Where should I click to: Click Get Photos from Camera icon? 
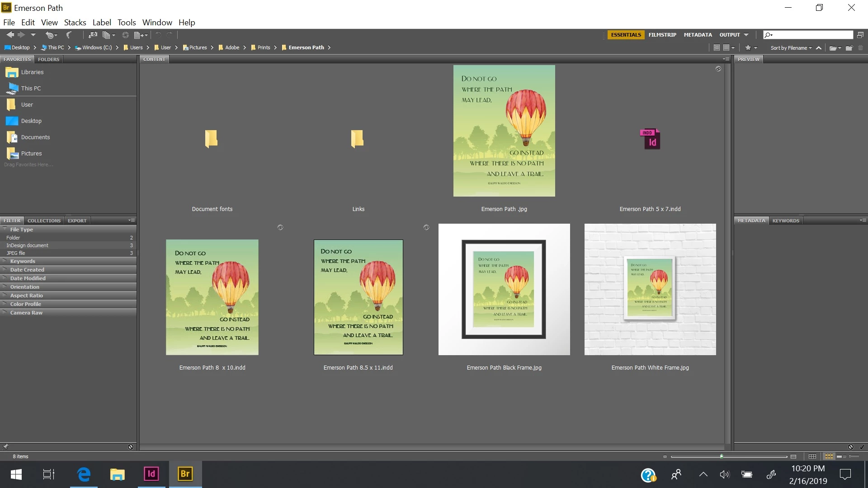point(93,35)
